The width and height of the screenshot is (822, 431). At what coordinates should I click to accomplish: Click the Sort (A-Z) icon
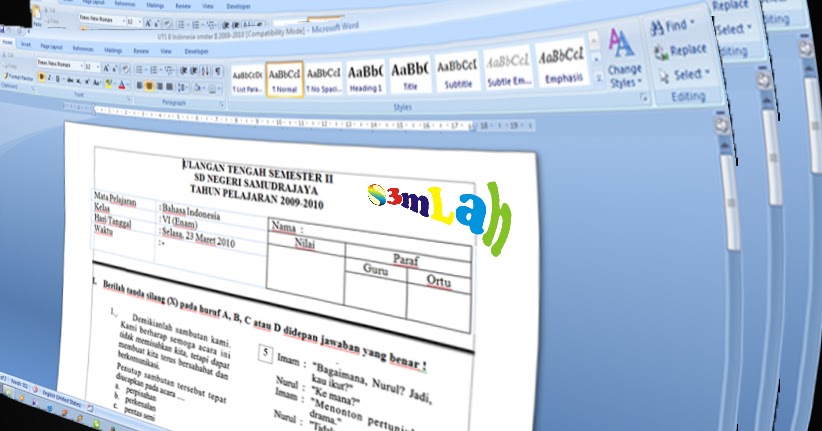(205, 71)
